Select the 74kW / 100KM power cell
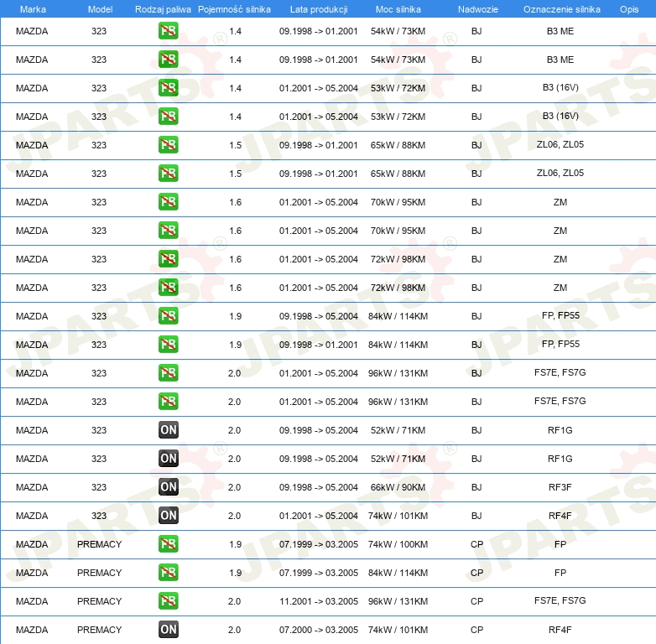 click(x=398, y=544)
